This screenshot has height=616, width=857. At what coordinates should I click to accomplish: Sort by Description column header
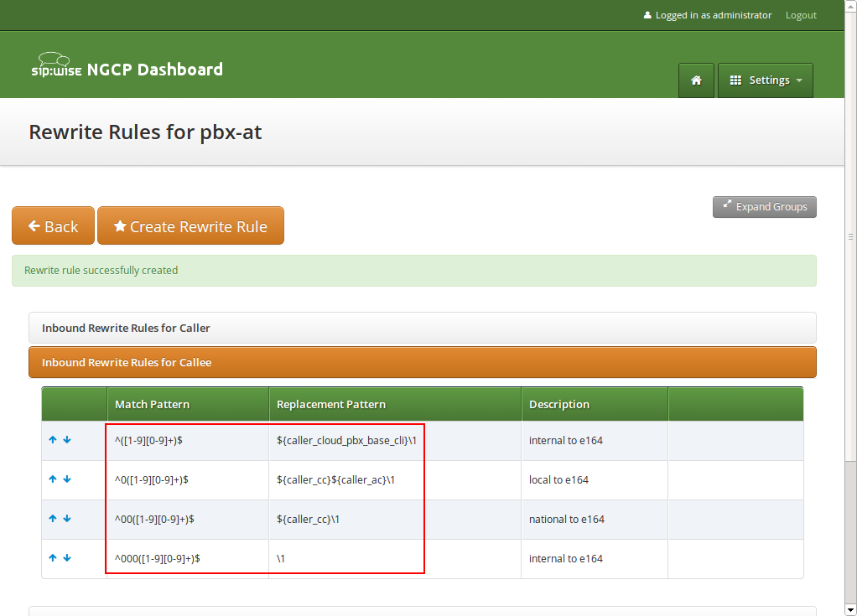pos(559,404)
